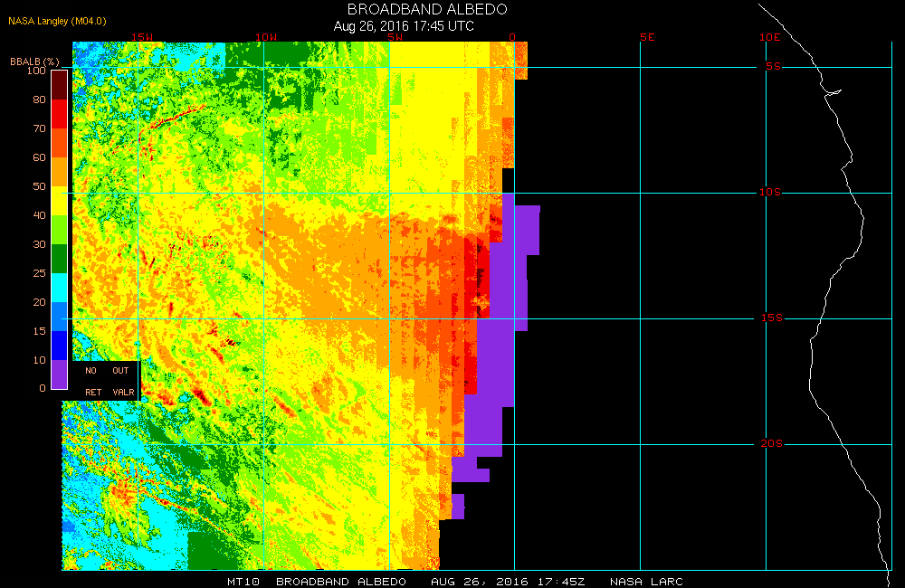Select the dark green 25-30 legend swatch
Screen dimensions: 905x588
tap(60, 259)
